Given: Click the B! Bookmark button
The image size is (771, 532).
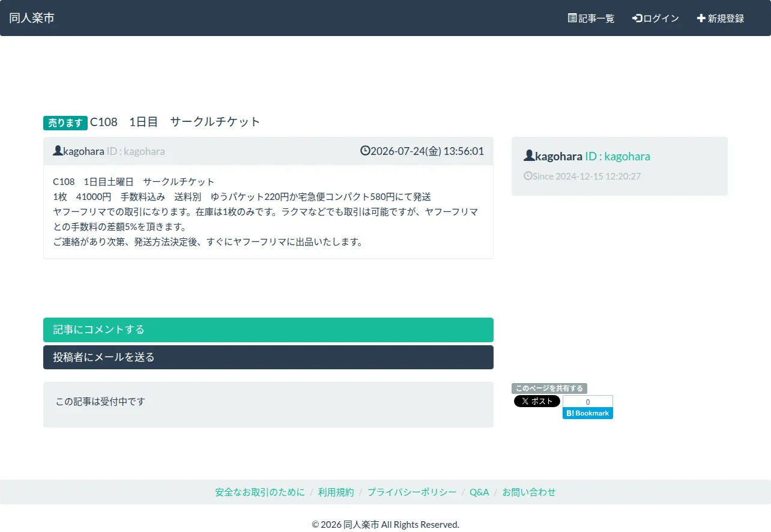Looking at the screenshot, I should coord(588,413).
